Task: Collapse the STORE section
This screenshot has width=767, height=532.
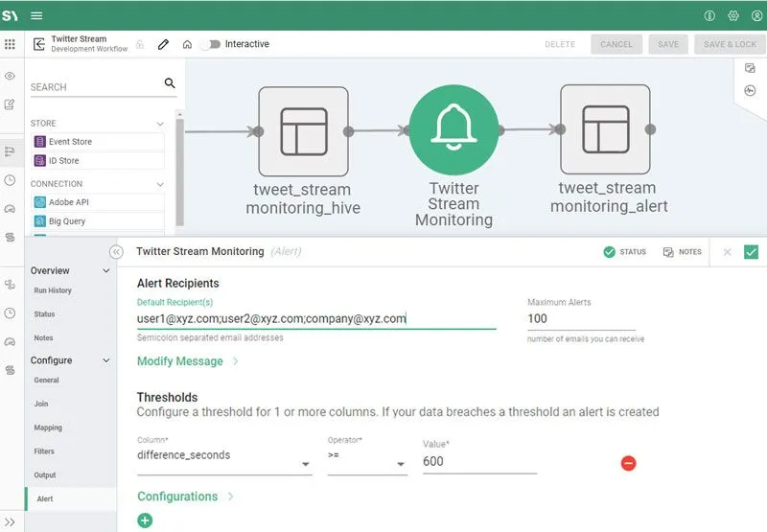Action: pyautogui.click(x=160, y=124)
